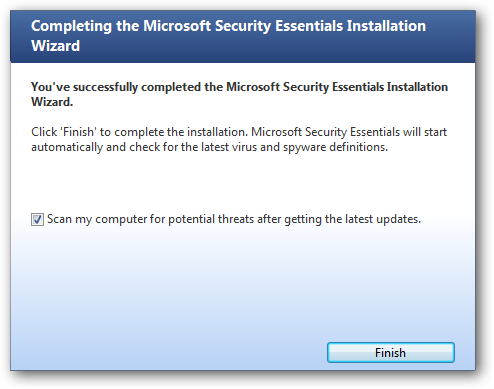Click the bold 'Wizard.' text below the heading
The height and width of the screenshot is (389, 494).
click(52, 102)
